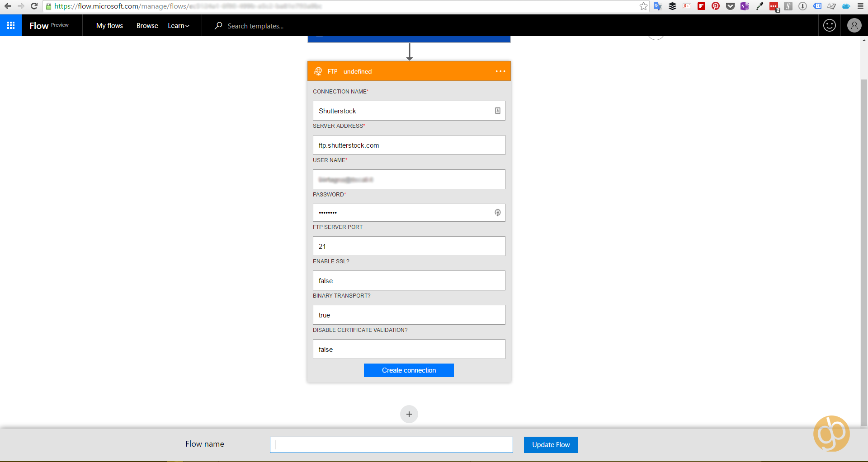Click the Pinterest save extension
868x462 pixels.
[716, 6]
